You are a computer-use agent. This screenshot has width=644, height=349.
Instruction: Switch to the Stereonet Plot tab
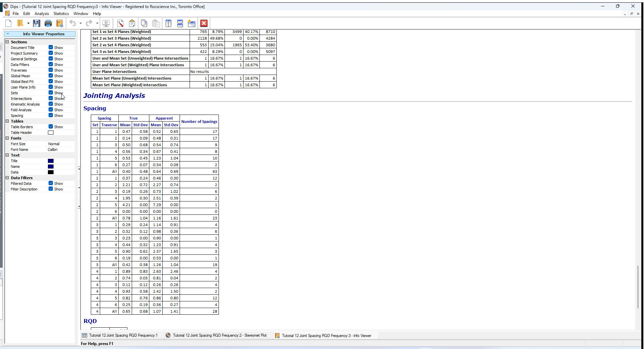tap(219, 336)
